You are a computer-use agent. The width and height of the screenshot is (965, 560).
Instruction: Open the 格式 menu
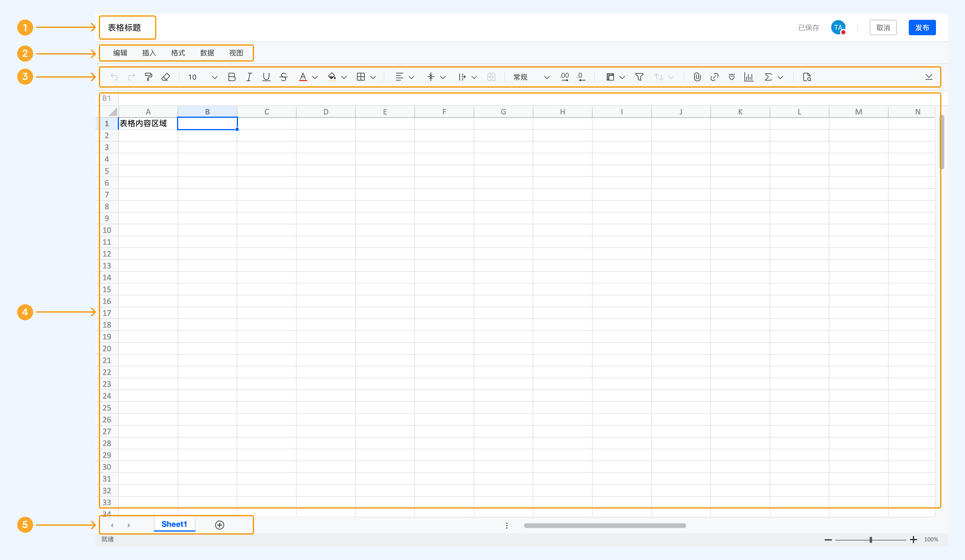point(178,53)
